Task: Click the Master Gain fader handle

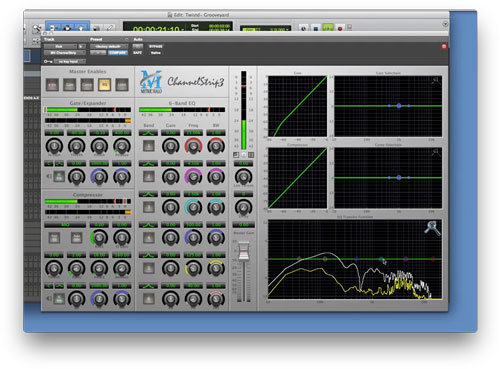Action: click(x=244, y=251)
